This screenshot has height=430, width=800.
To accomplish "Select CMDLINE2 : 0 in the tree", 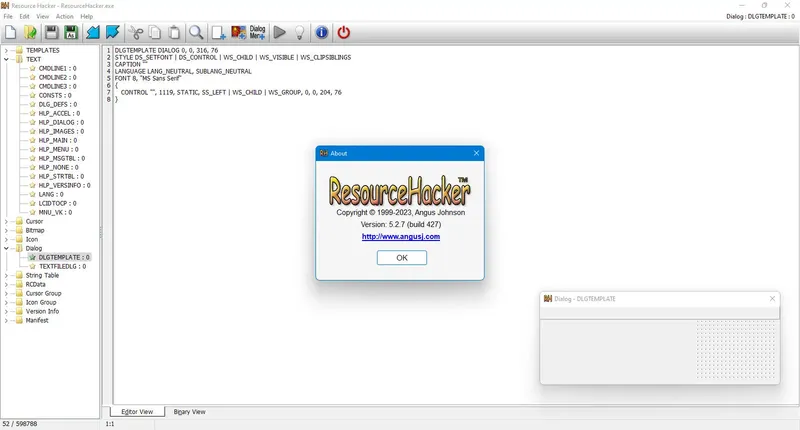I will coord(57,78).
